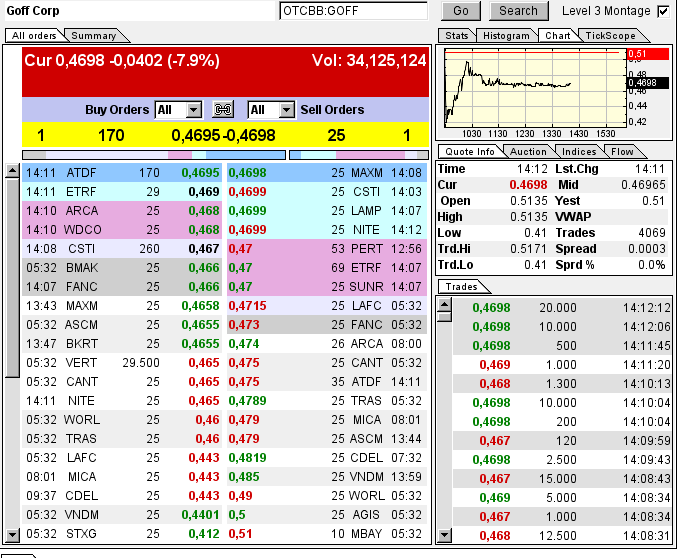Viewport: 677px width, 558px height.
Task: Click the Search button
Action: tap(519, 11)
